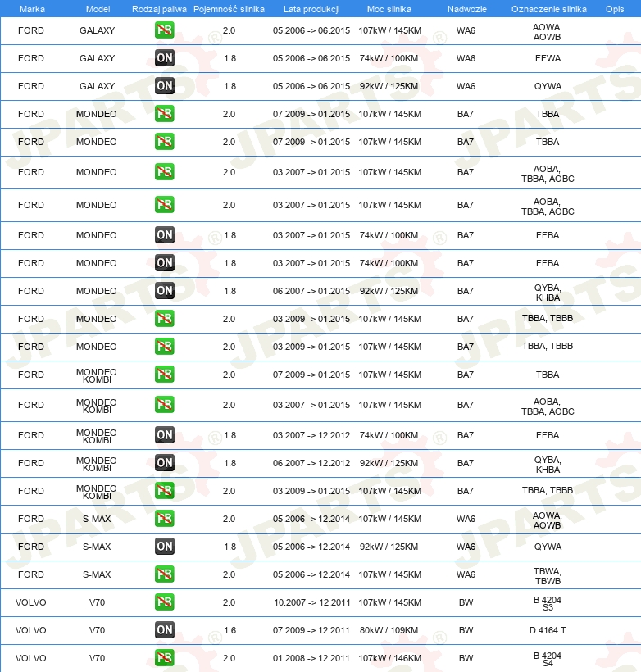Click the 92kW / 125KM value in the GALAXY row
641x672 pixels.
[x=389, y=86]
